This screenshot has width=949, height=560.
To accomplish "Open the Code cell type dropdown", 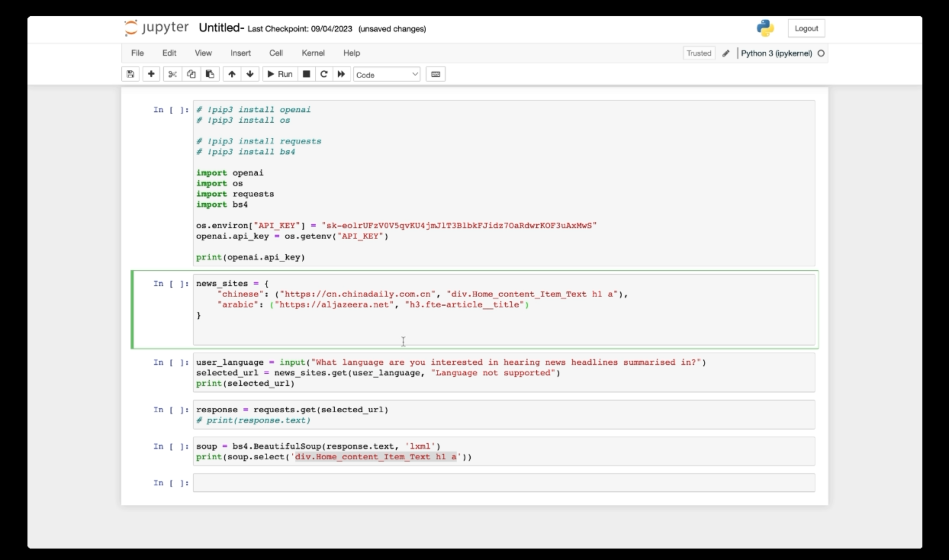I will tap(386, 75).
